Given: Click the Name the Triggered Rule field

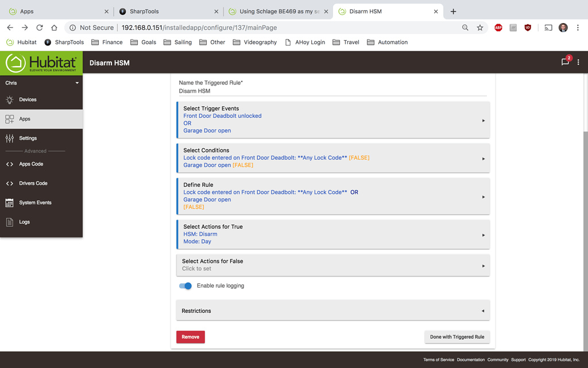Looking at the screenshot, I should pyautogui.click(x=332, y=91).
